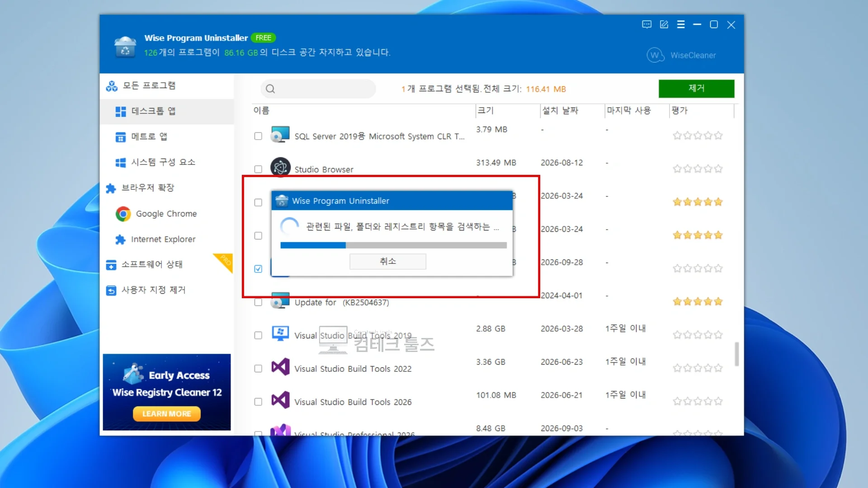The width and height of the screenshot is (868, 488).
Task: Open 사용자 지정 제거 section
Action: pos(167,290)
